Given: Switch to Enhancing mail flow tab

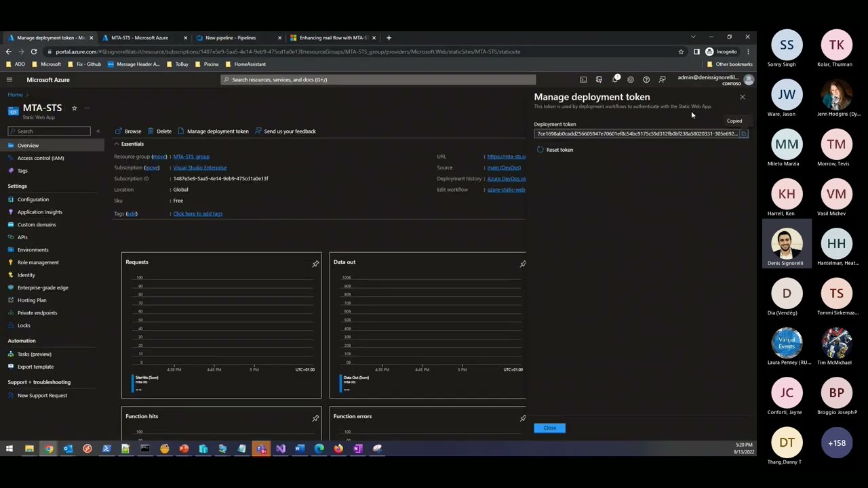Looking at the screenshot, I should (x=332, y=38).
